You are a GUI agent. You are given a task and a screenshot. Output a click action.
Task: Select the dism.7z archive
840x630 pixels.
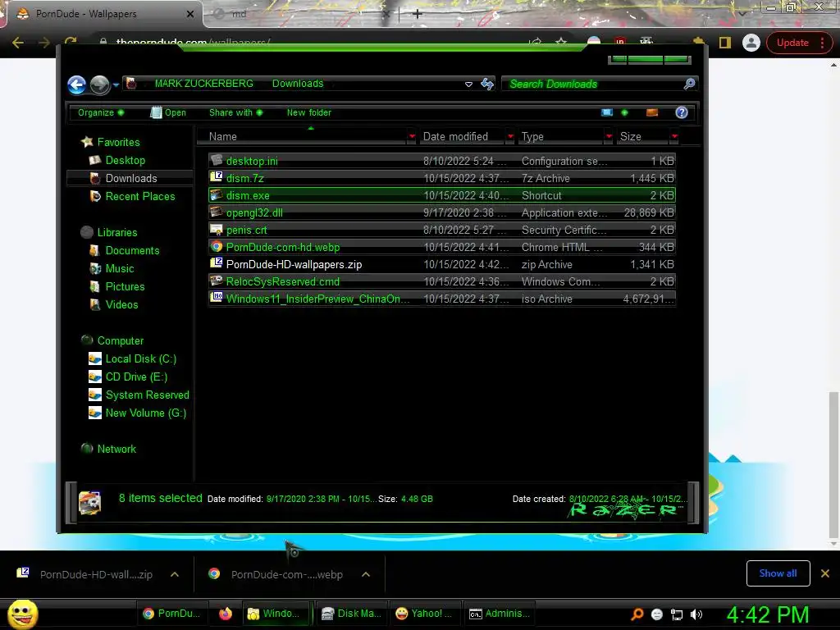tap(442, 178)
